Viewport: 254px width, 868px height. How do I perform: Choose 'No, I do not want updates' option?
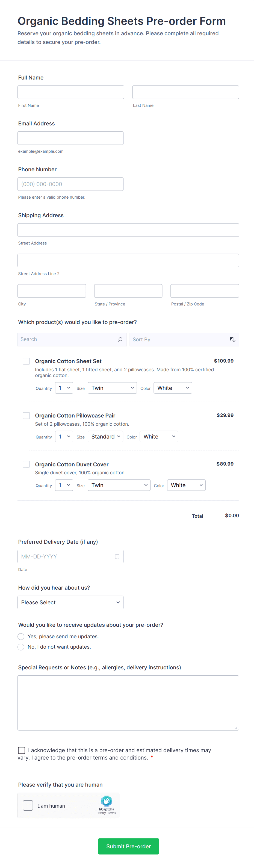coord(21,647)
